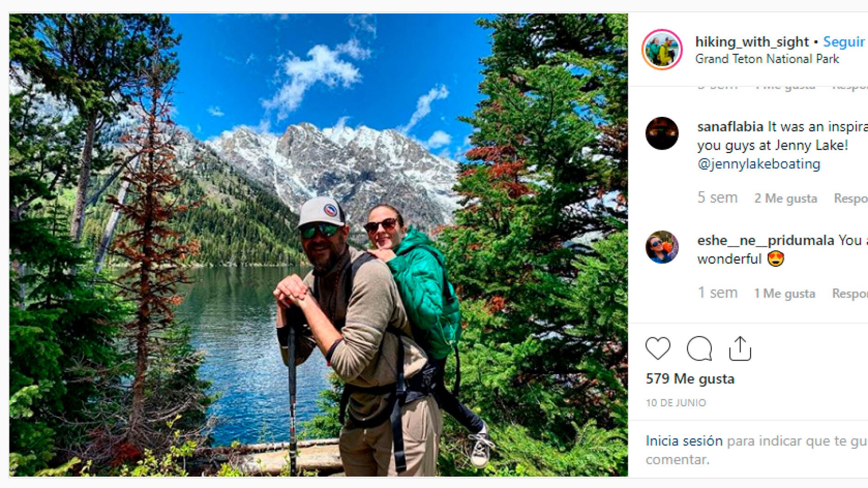
Task: Reply to eshe__ne__pridumala's comment
Action: 849,294
